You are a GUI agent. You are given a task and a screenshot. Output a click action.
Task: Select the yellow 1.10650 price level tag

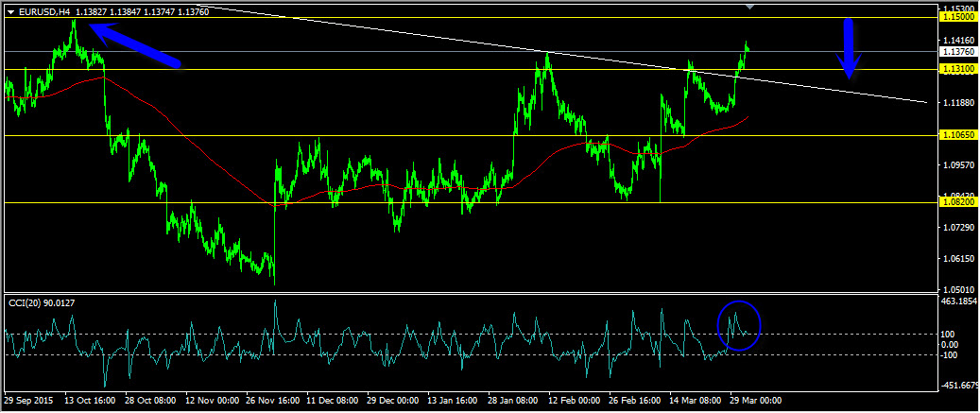[x=958, y=135]
